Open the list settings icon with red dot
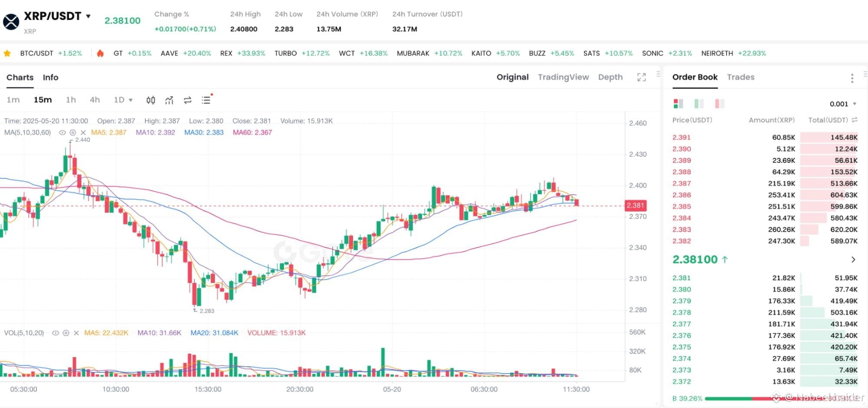 [x=206, y=100]
